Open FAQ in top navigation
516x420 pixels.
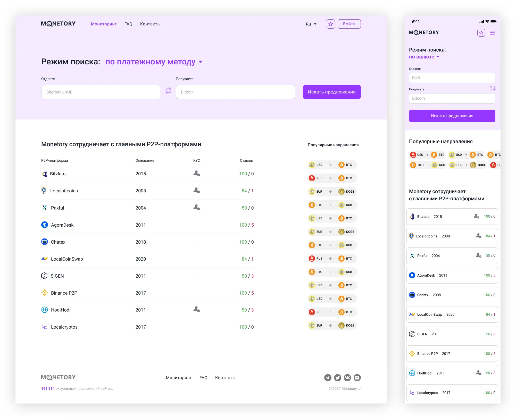[128, 24]
